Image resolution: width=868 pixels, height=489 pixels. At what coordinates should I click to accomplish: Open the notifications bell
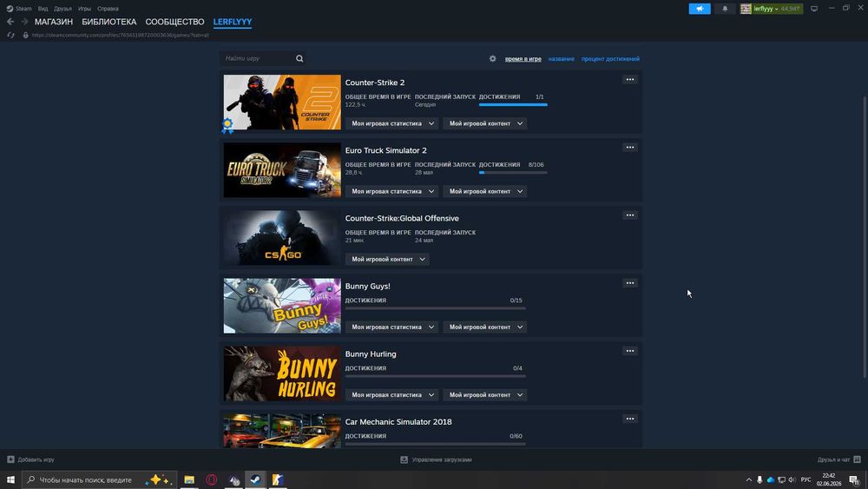pos(725,9)
